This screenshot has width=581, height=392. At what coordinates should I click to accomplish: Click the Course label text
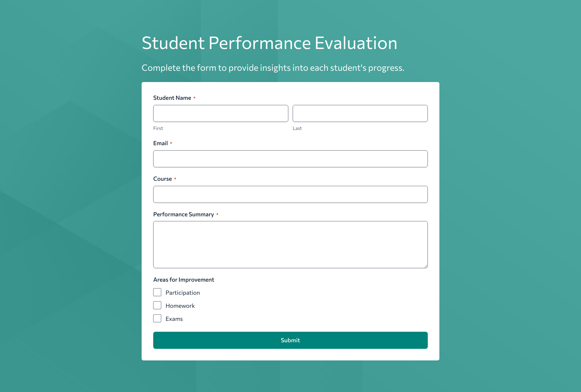(x=163, y=179)
